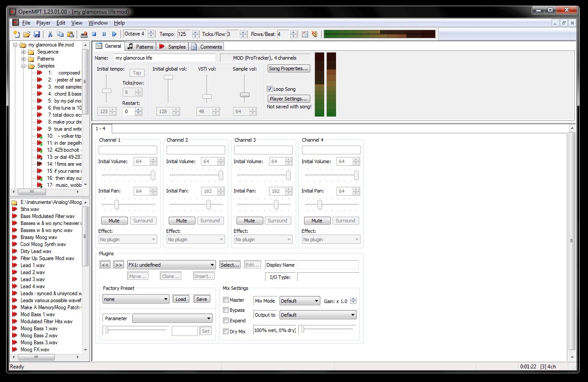The image size is (588, 382).
Task: Pause the song with the pause icon
Action: [x=104, y=34]
